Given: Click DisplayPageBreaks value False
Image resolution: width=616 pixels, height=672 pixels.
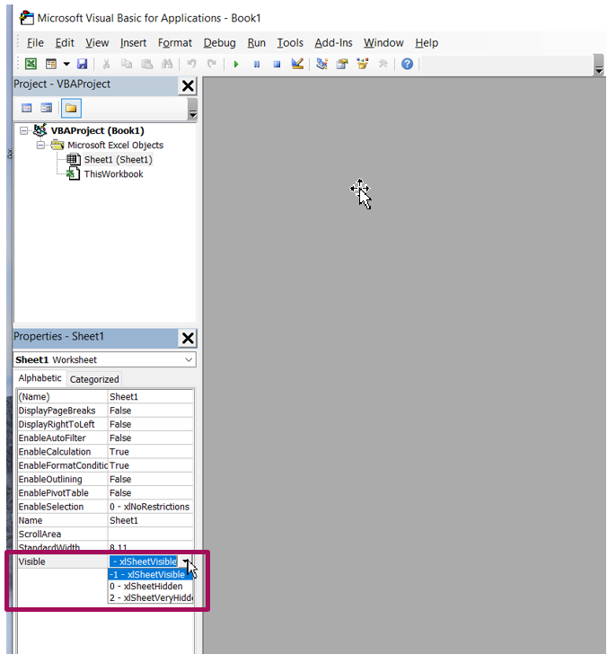Looking at the screenshot, I should pyautogui.click(x=150, y=411).
